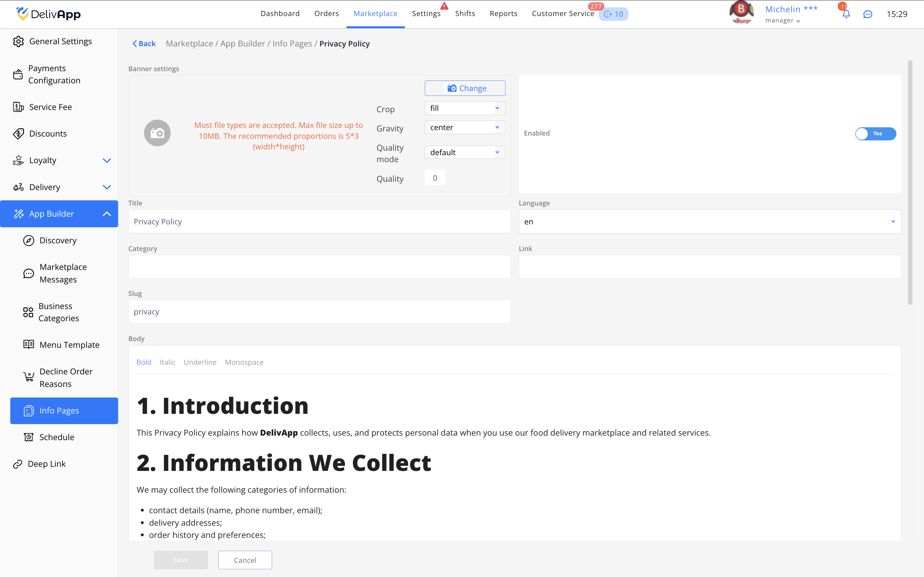This screenshot has height=577, width=924.
Task: Open the Crop dropdown
Action: (x=465, y=108)
